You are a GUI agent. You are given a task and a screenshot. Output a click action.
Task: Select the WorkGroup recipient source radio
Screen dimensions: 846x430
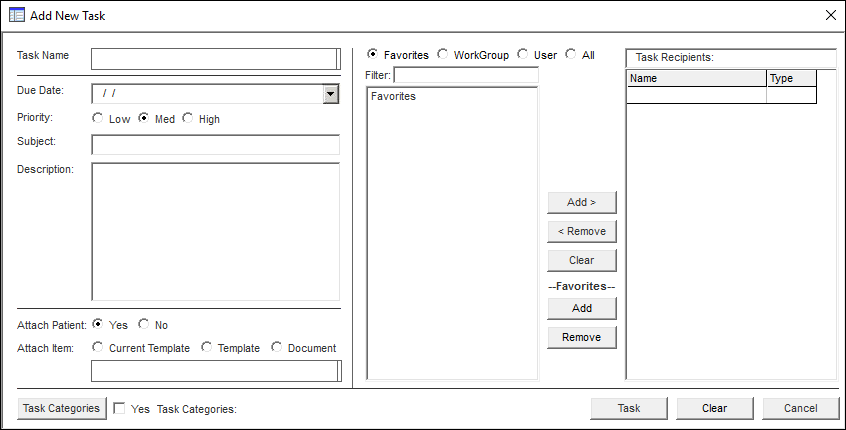tap(442, 54)
